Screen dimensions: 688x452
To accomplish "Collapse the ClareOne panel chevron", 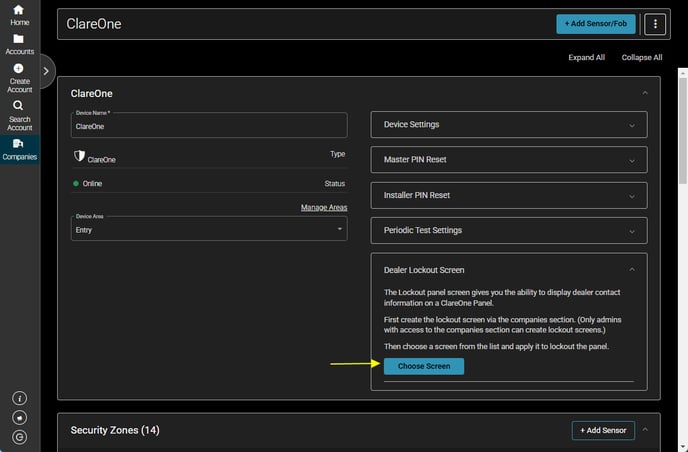I will pyautogui.click(x=645, y=93).
